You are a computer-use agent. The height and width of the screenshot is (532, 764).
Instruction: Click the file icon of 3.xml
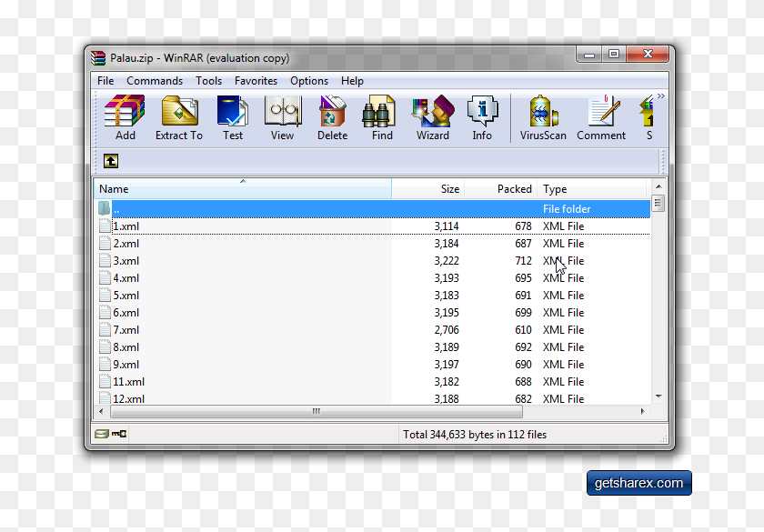(105, 260)
